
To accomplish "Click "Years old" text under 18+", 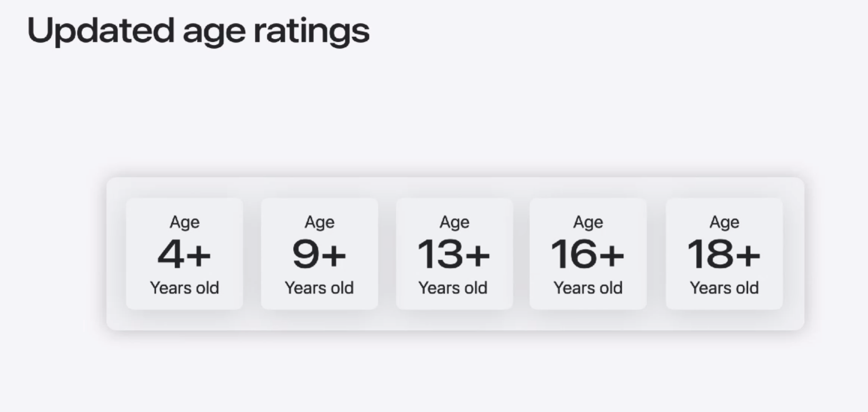I will (724, 288).
